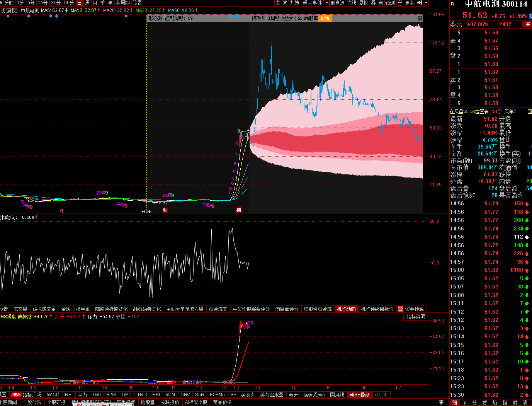Viewport: 532px width, 406px height.
Task: Click 发 in the top toolbar
Action: [x=278, y=3]
